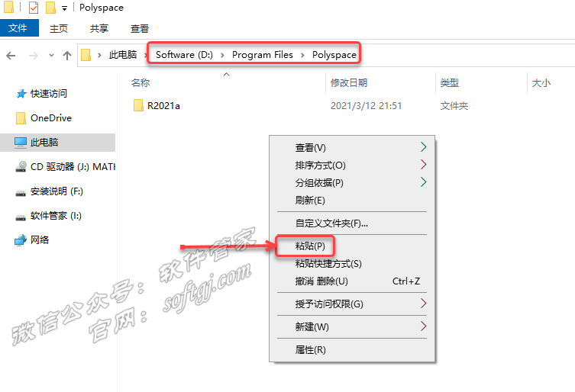Click the 网络 network icon

21,240
